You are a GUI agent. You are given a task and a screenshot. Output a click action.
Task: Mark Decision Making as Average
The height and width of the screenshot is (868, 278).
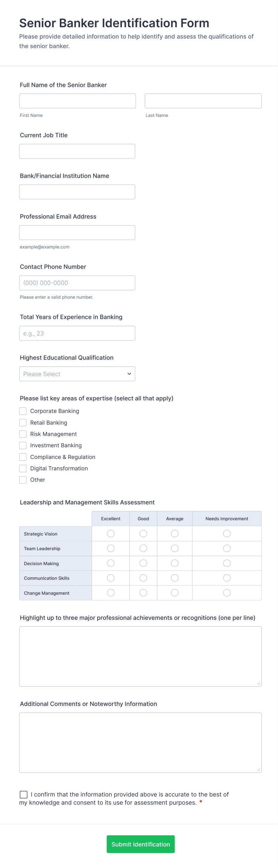(x=175, y=563)
